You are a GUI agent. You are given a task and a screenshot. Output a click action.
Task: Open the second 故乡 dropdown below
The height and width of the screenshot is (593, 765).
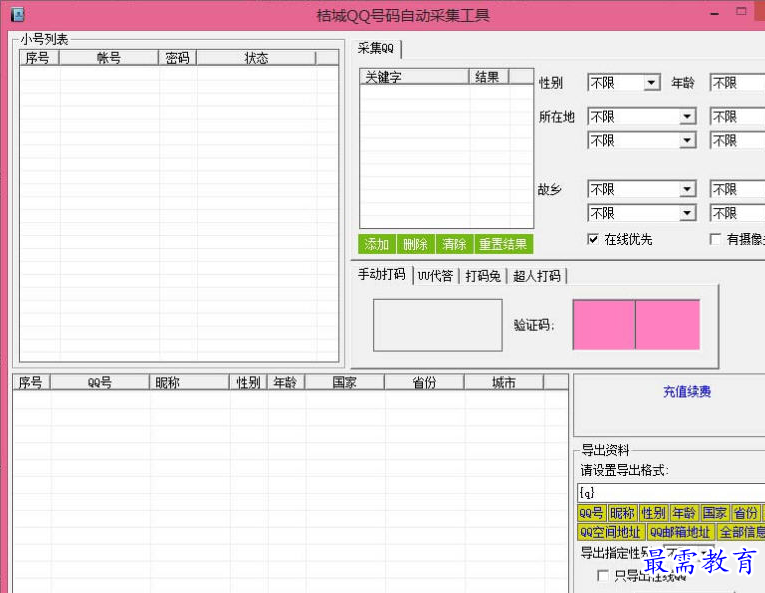coord(642,213)
